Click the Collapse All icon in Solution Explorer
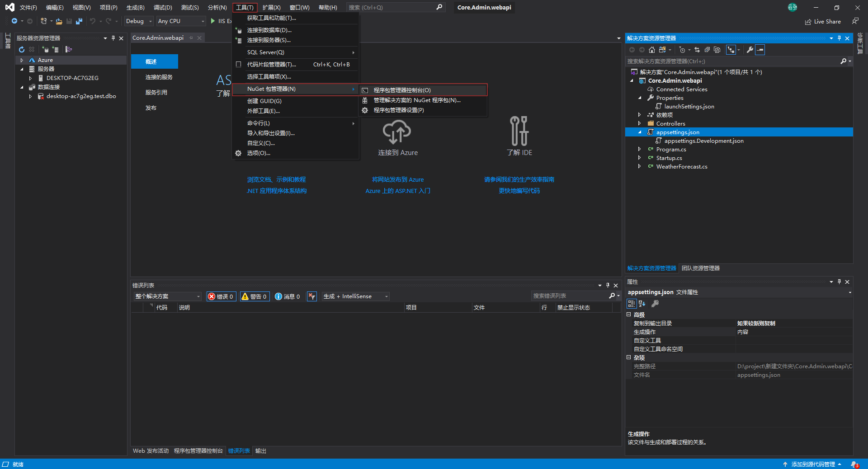This screenshot has width=868, height=469. click(x=707, y=50)
